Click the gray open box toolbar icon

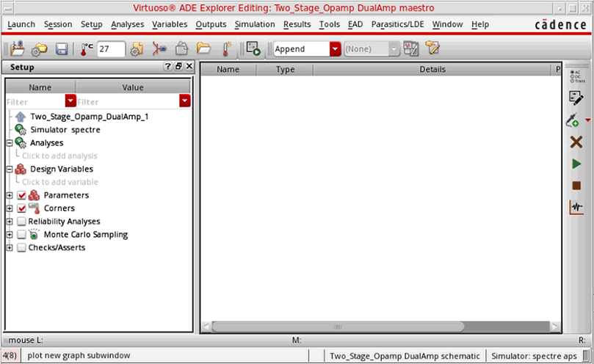click(182, 49)
